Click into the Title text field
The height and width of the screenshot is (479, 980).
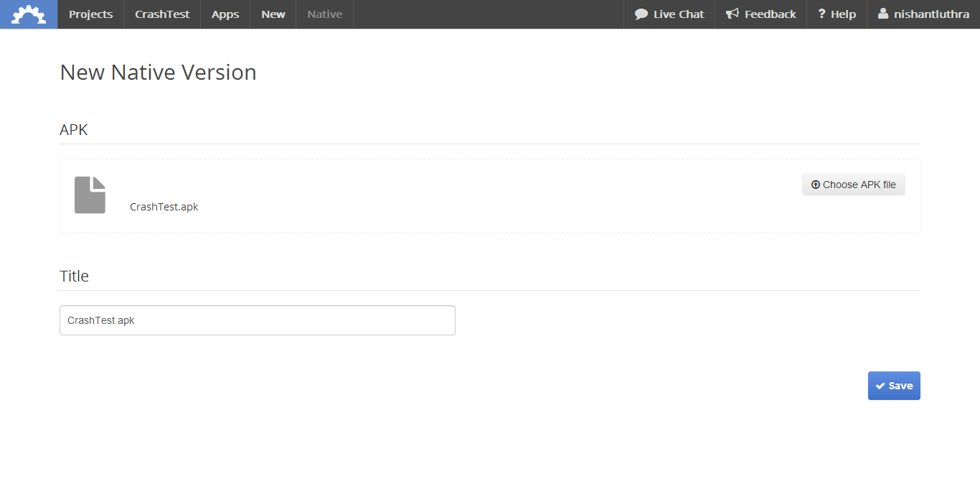point(257,320)
